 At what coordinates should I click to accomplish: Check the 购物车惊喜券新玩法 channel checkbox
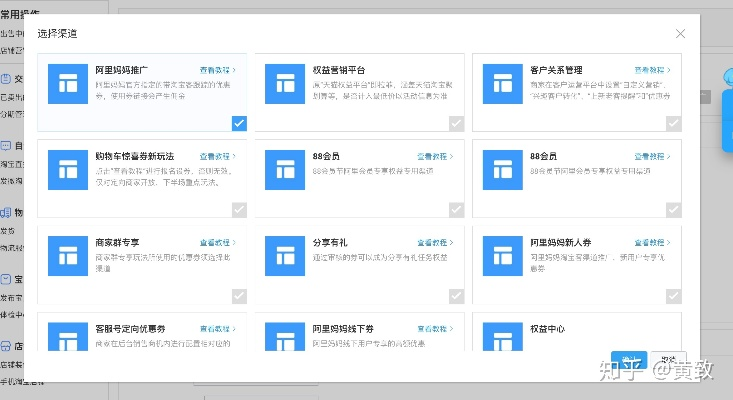click(239, 210)
